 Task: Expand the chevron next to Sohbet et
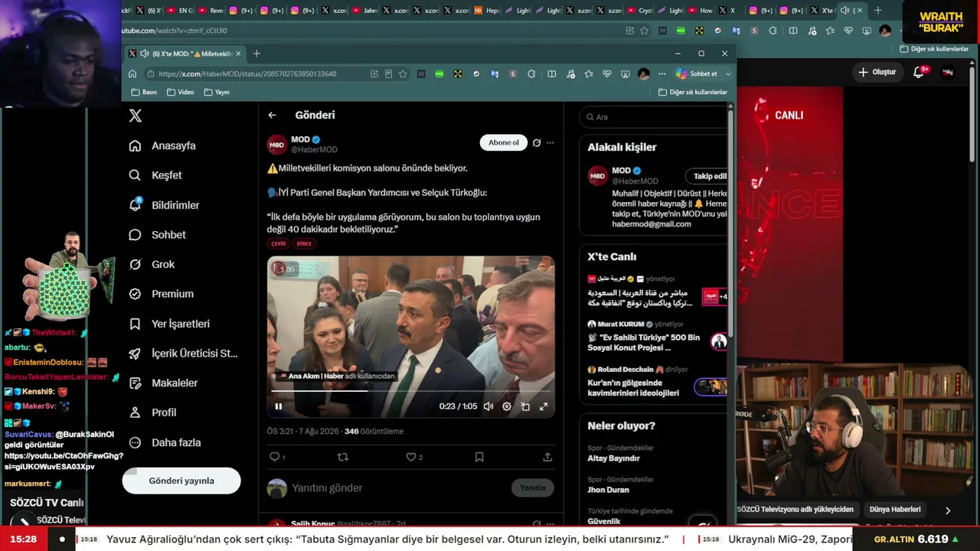point(728,73)
